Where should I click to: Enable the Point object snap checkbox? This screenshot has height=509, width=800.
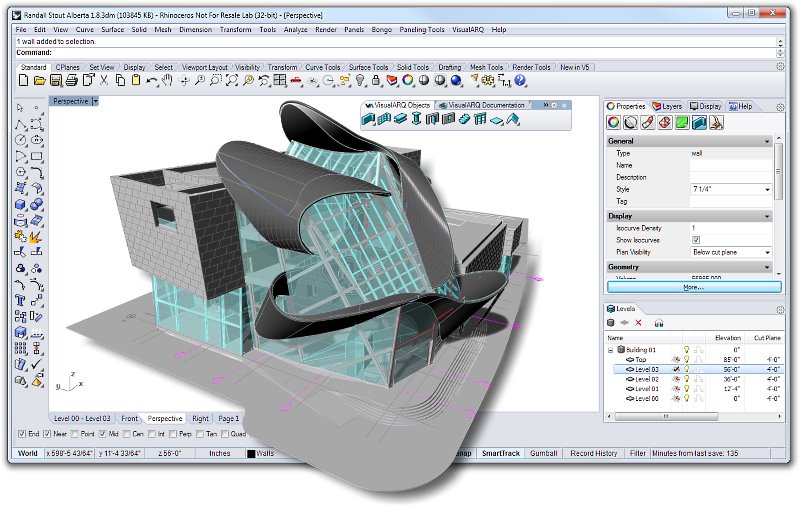[76, 434]
